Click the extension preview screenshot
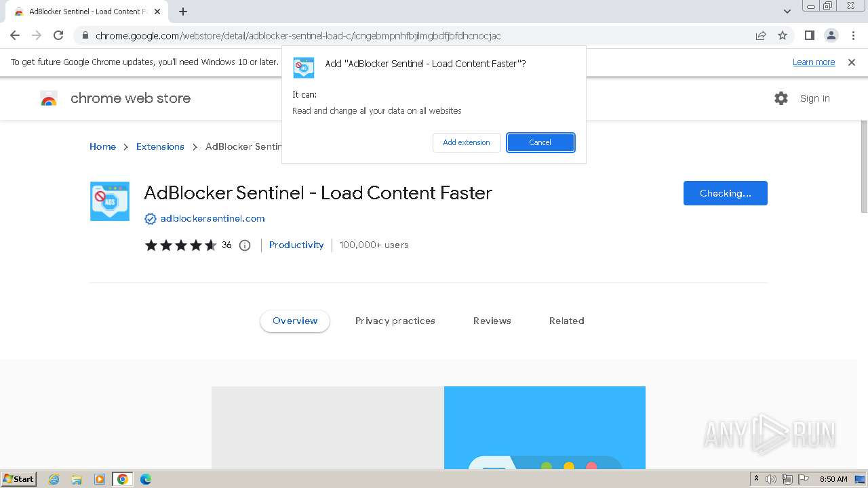This screenshot has height=488, width=868. pos(429,428)
